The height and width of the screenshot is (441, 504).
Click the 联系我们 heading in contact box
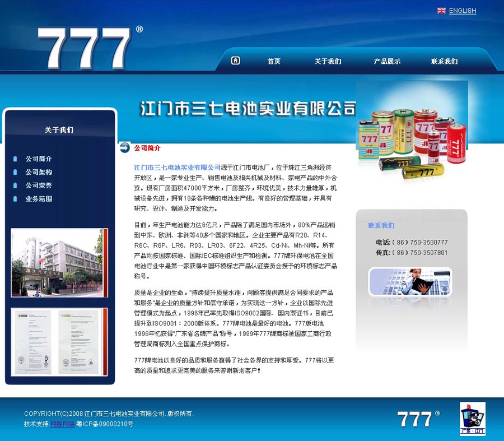click(x=381, y=225)
